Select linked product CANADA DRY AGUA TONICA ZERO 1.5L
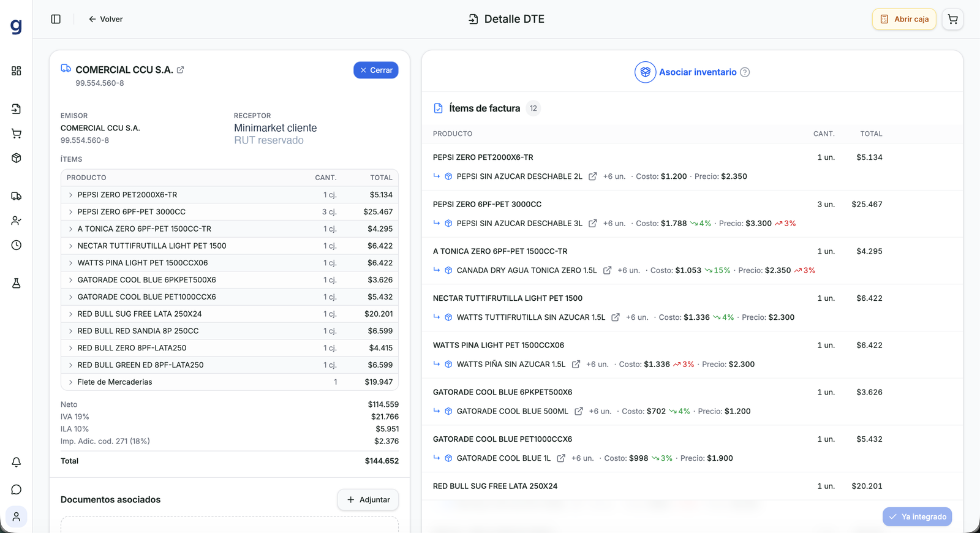 click(x=527, y=270)
